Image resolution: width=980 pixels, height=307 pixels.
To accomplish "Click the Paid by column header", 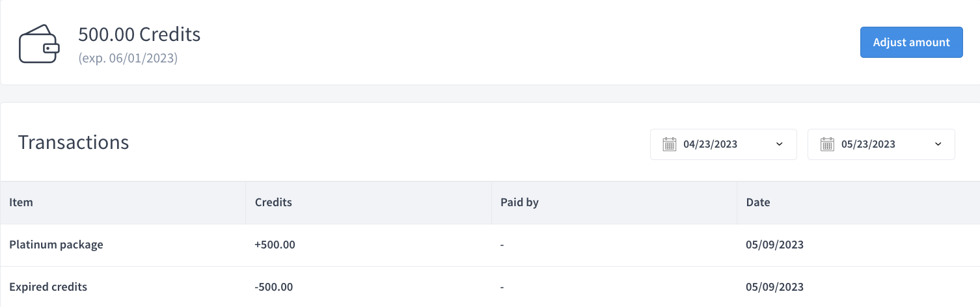I will (519, 202).
